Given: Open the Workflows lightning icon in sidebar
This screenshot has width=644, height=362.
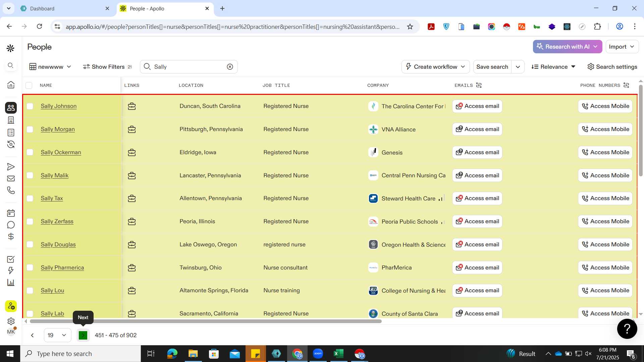Looking at the screenshot, I should [11, 270].
